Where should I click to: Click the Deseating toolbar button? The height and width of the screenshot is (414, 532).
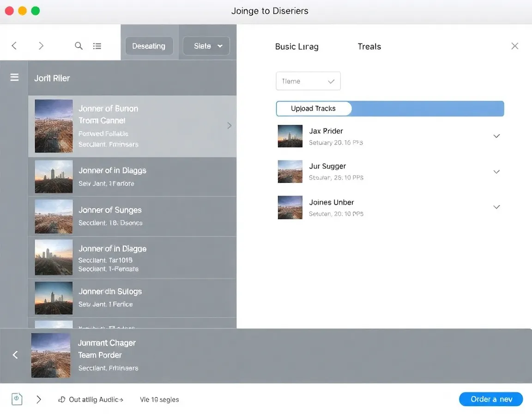point(149,46)
